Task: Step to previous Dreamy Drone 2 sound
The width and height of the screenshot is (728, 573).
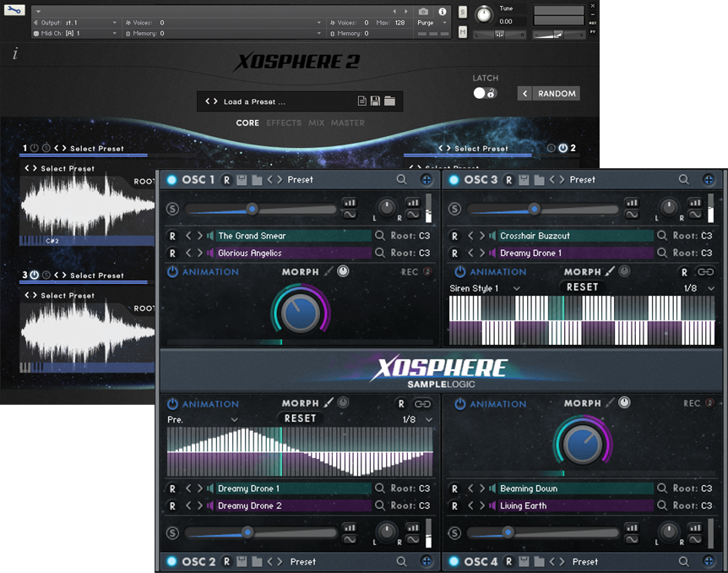Action: 188,505
